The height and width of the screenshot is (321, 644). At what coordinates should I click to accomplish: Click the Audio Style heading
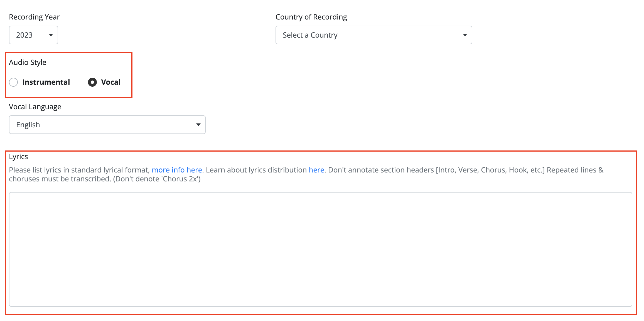[28, 62]
